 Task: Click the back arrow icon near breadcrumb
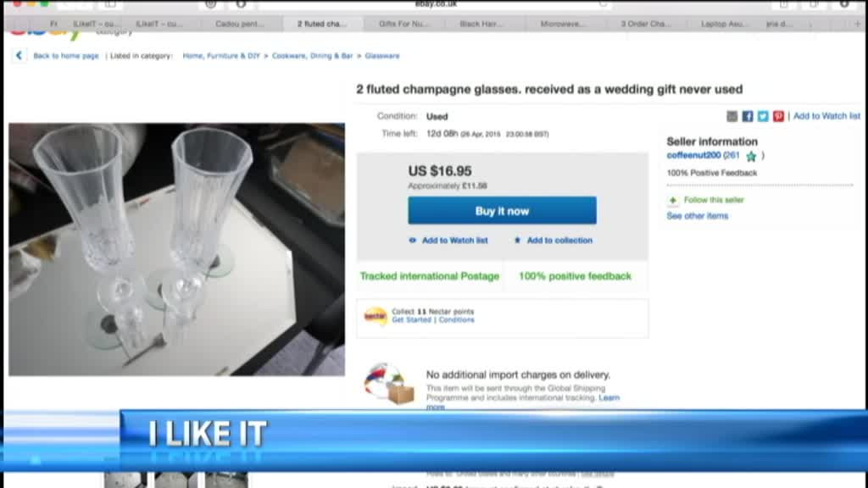click(x=19, y=55)
